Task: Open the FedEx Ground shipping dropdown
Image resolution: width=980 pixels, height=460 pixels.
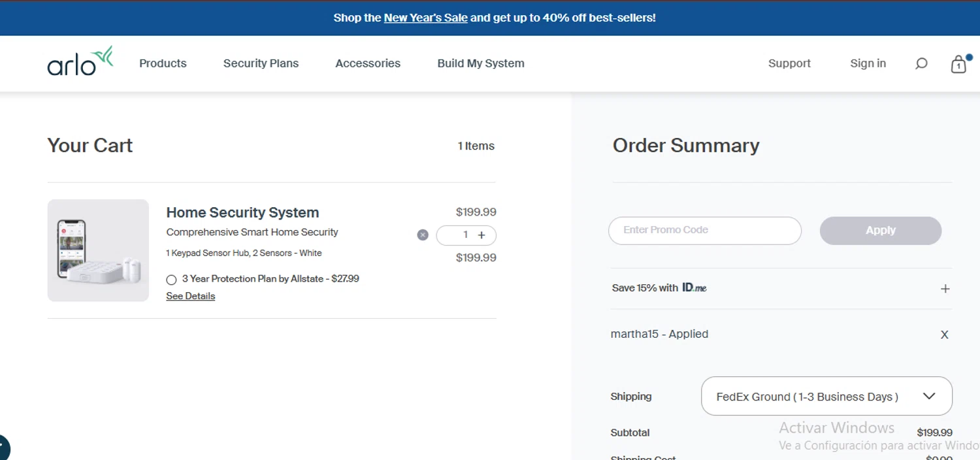Action: tap(826, 396)
